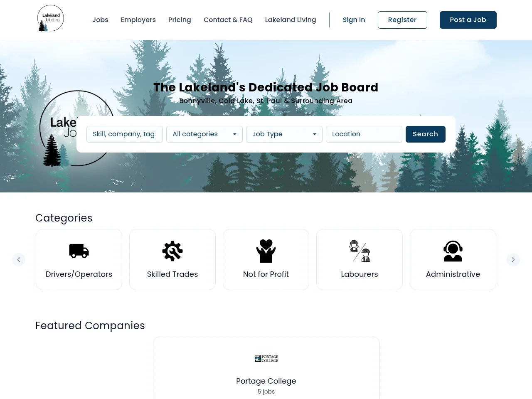Viewport: 532px width, 399px height.
Task: Go to the Employers page
Action: click(138, 20)
